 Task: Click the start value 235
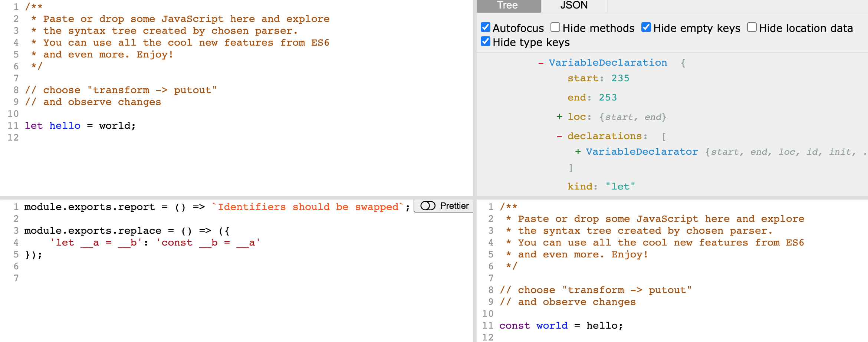point(620,78)
